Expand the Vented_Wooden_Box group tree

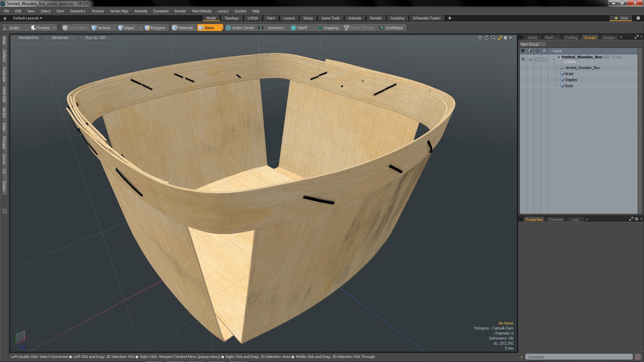553,57
